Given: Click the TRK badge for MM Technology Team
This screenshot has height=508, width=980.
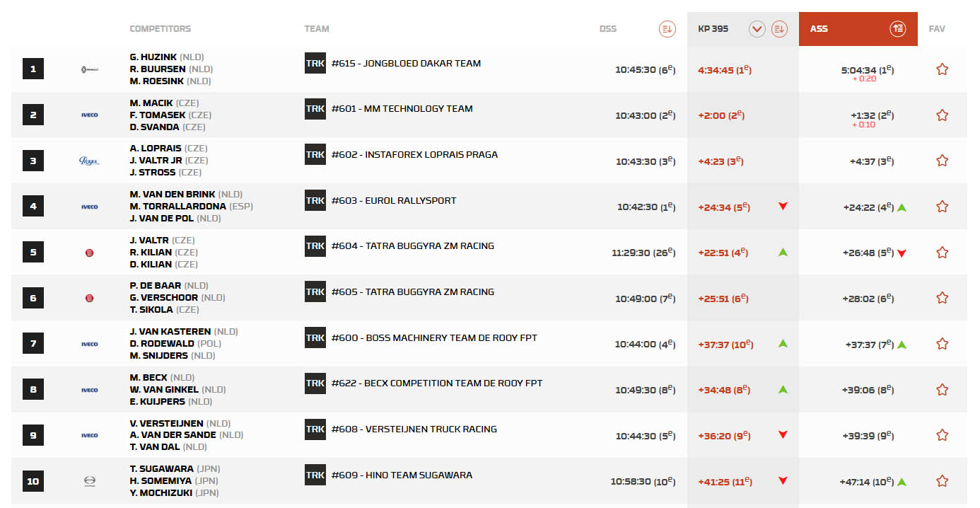Looking at the screenshot, I should (x=315, y=109).
